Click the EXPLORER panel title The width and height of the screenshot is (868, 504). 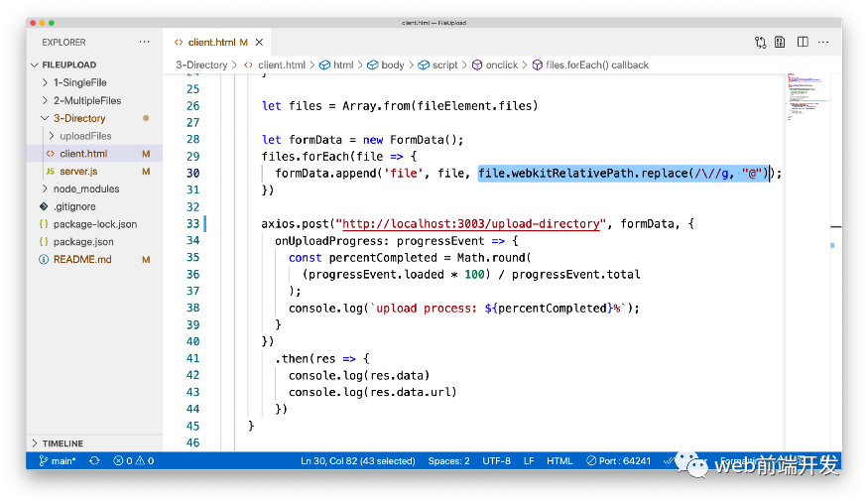[63, 42]
